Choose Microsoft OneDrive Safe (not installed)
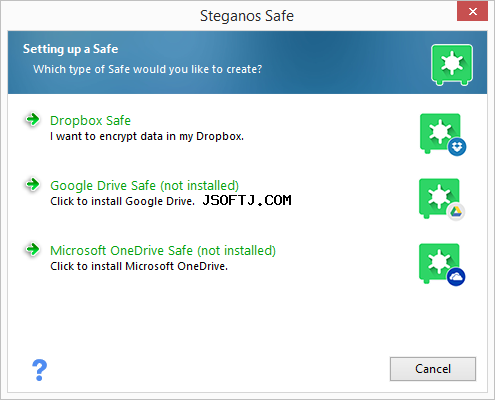 click(163, 250)
